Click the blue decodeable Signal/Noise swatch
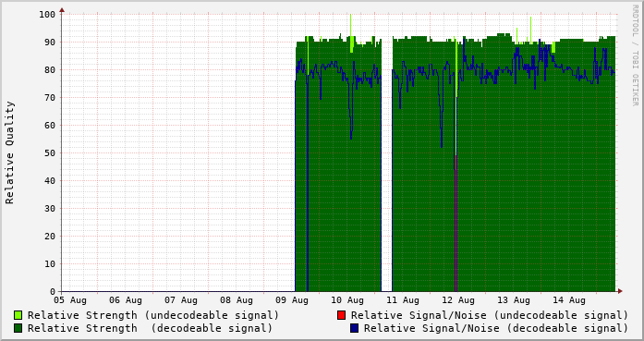This screenshot has height=341, width=644. point(354,328)
